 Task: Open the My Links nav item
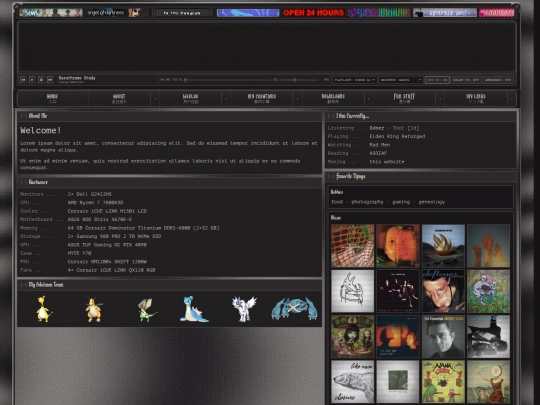pyautogui.click(x=476, y=98)
